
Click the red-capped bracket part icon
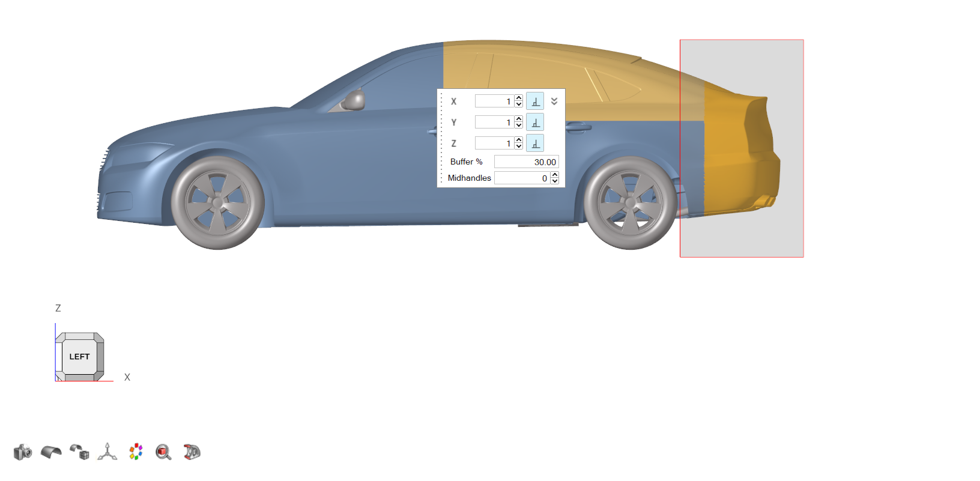pyautogui.click(x=192, y=452)
